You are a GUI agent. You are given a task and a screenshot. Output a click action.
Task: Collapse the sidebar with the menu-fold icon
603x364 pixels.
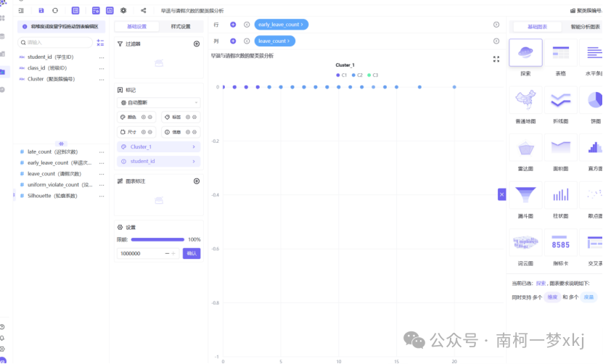[x=21, y=10]
